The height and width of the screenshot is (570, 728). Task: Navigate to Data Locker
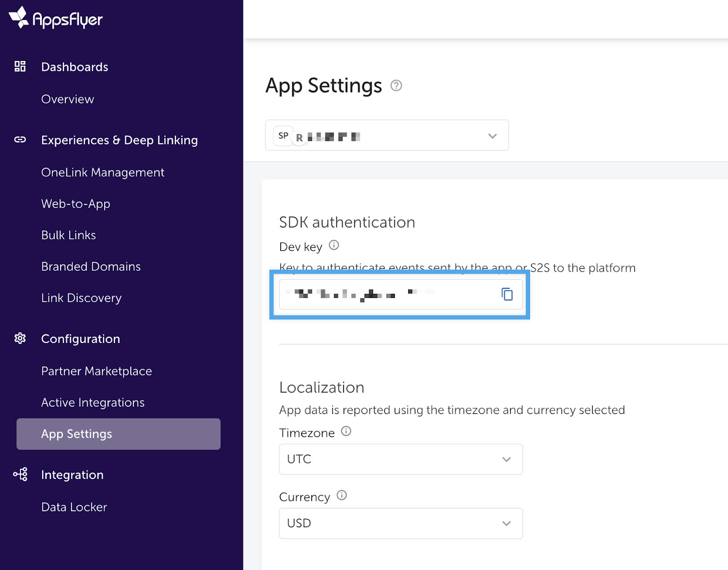pyautogui.click(x=74, y=507)
